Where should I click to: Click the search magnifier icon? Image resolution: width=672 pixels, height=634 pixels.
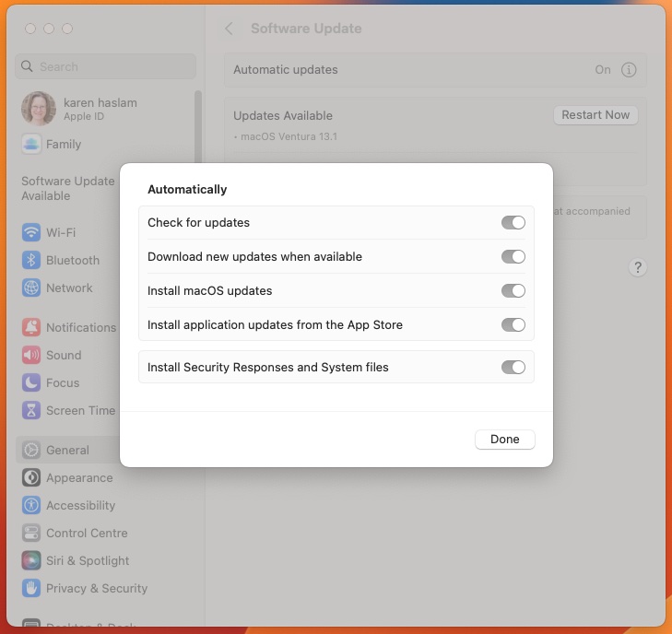coord(27,66)
